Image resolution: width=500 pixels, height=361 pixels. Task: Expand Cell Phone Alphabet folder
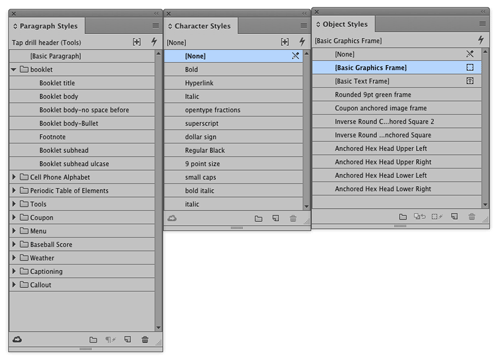[14, 177]
